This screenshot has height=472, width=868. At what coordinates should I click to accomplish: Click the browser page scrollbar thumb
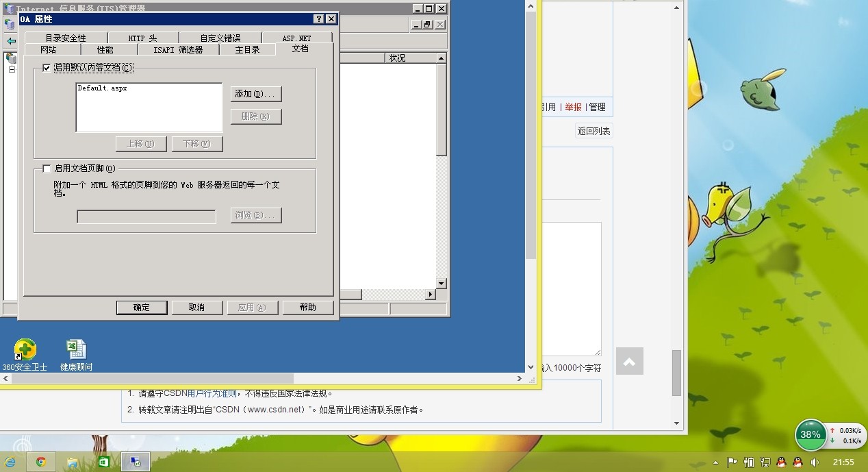click(676, 373)
